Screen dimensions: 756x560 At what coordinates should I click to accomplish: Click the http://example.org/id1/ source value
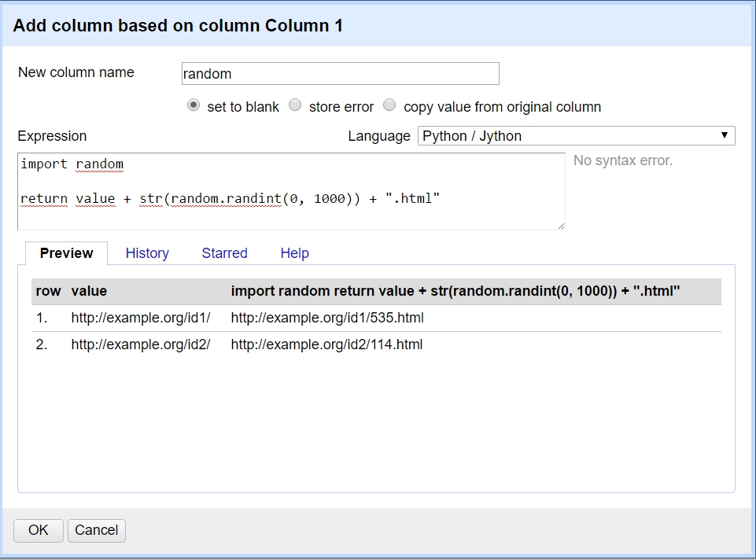pyautogui.click(x=141, y=319)
